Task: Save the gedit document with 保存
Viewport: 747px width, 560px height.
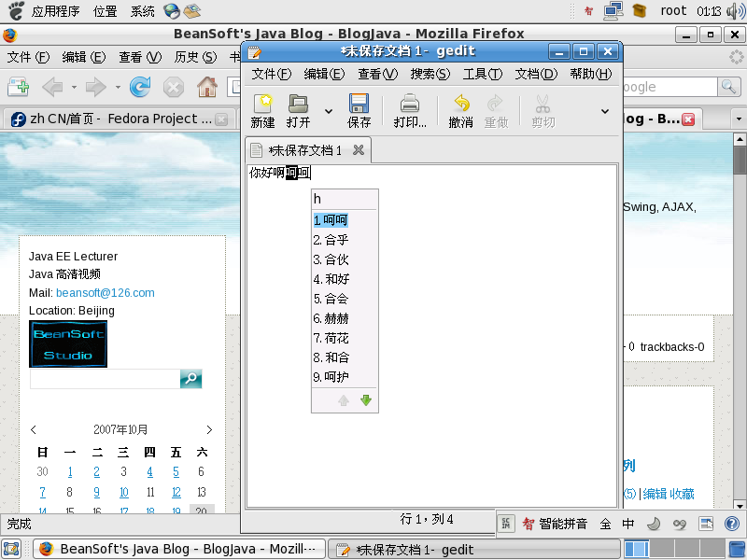Action: [359, 111]
